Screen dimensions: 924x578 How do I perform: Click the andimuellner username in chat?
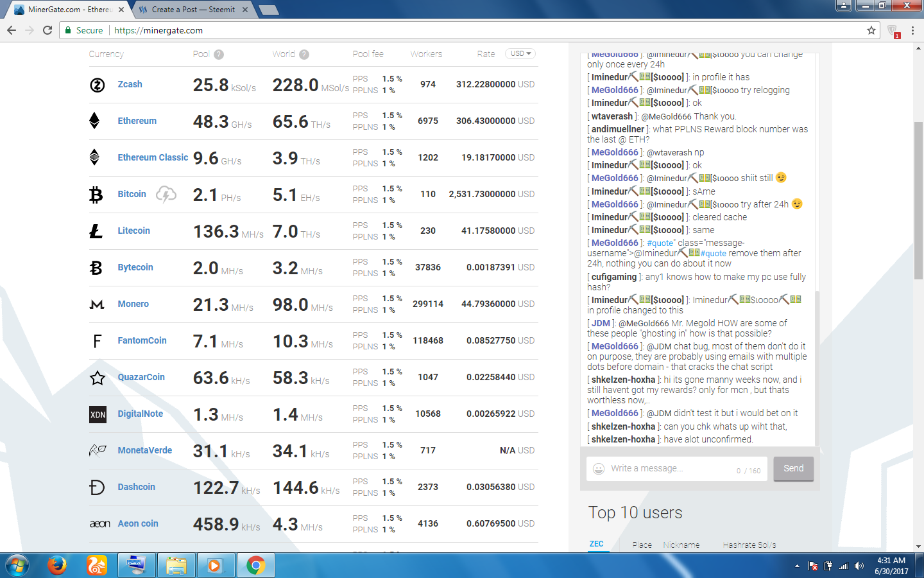coord(617,130)
